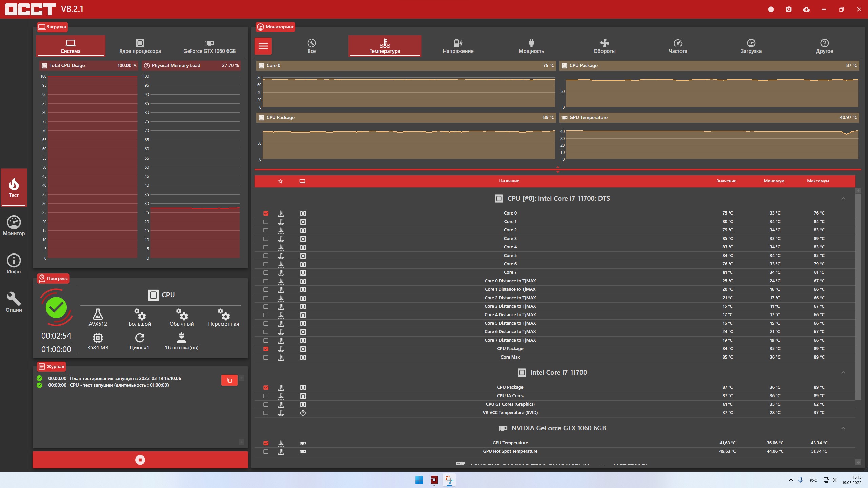Click the screenshot camera icon in title bar
Screen dimensions: 868x488
pyautogui.click(x=789, y=9)
